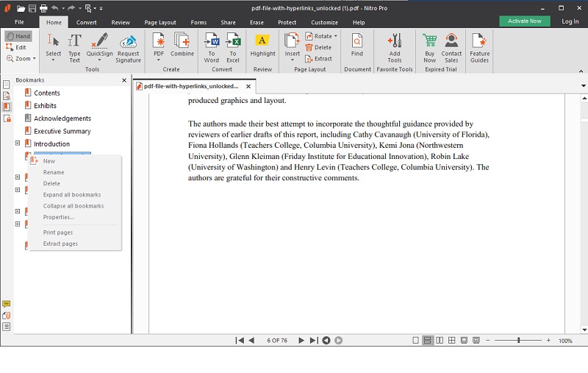
Task: Select the Executive Summary bookmark
Action: click(62, 132)
